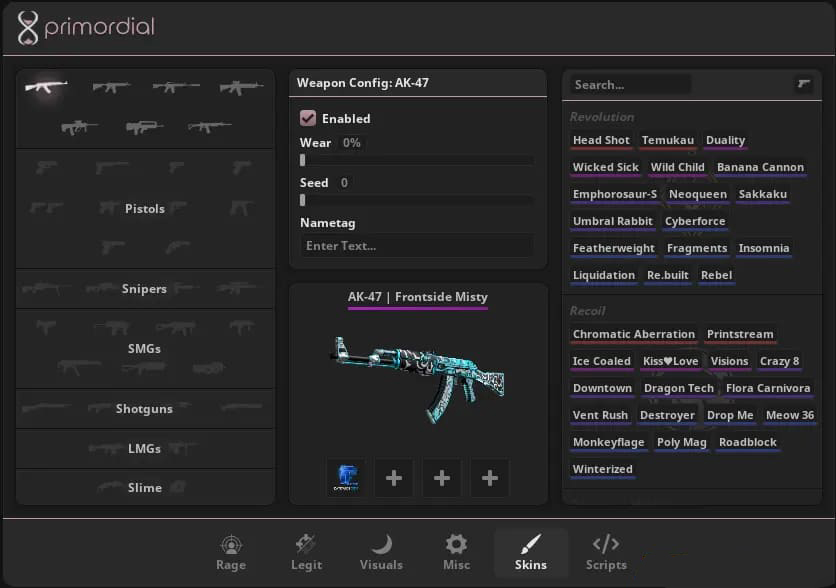Select the Vent Rush skin

600,416
